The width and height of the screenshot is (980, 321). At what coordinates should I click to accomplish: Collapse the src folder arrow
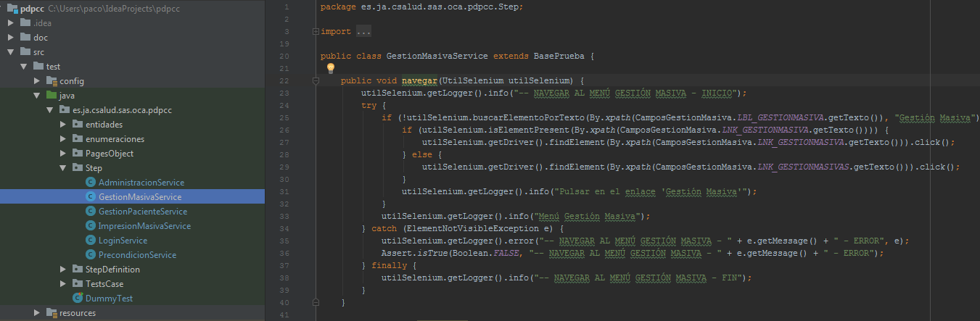(x=11, y=52)
